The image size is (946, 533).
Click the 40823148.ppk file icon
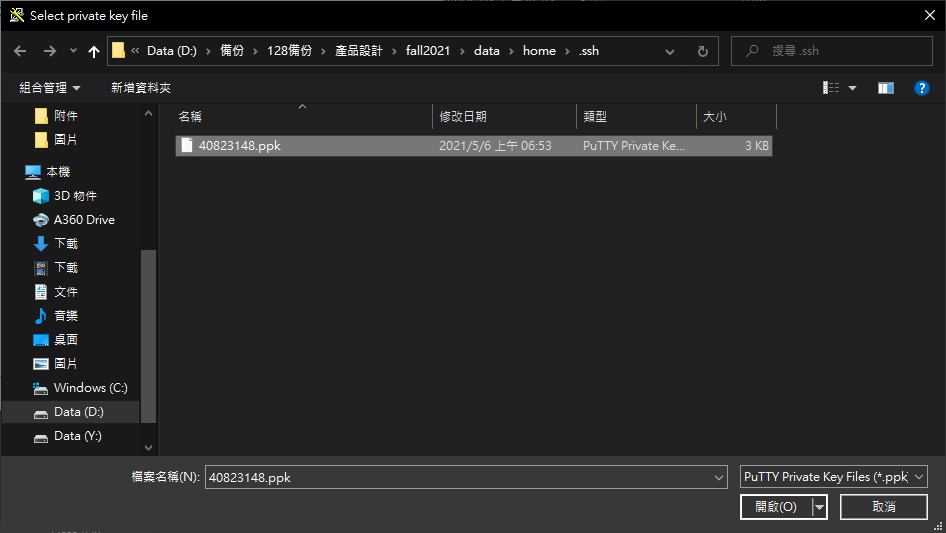click(187, 145)
